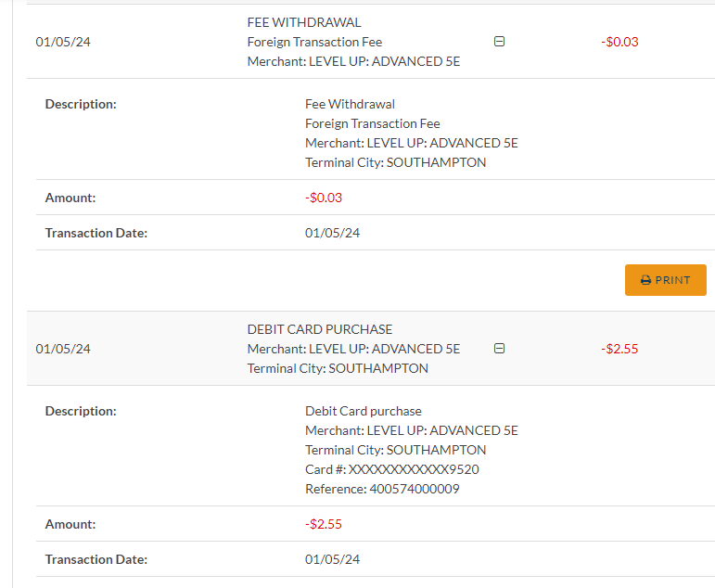Click the -$0.03 amount in the Fee Withdrawal row header
Viewport: 715px width, 588px height.
point(619,42)
